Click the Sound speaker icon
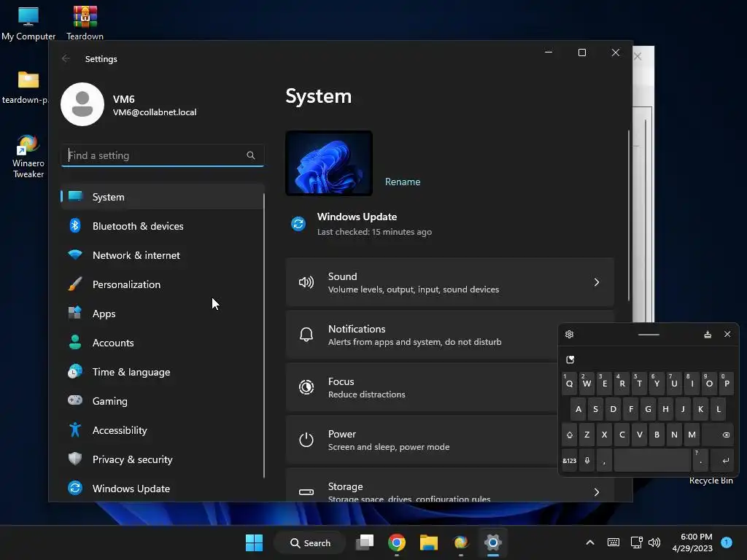Screen dimensions: 747x560 point(306,282)
